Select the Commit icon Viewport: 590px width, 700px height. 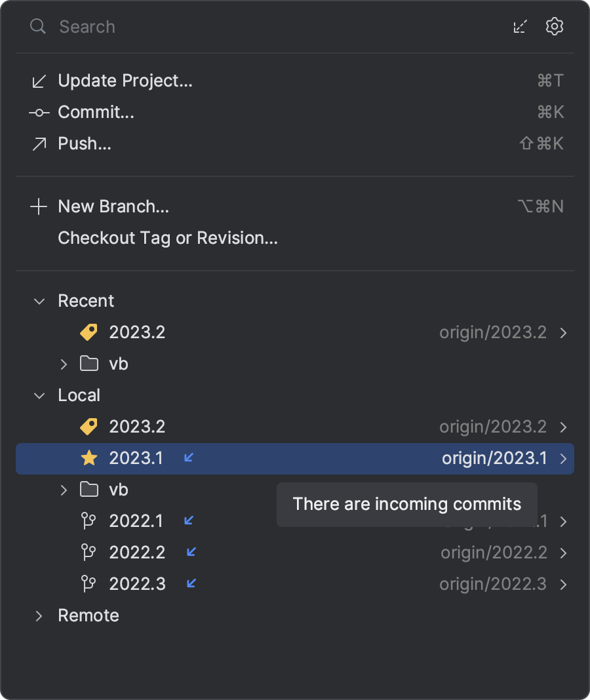point(39,112)
